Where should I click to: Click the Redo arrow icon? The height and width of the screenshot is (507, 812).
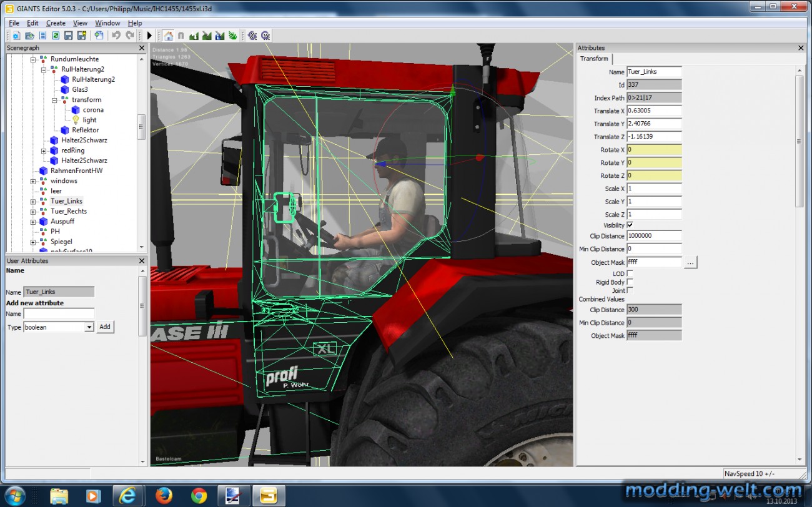point(130,36)
